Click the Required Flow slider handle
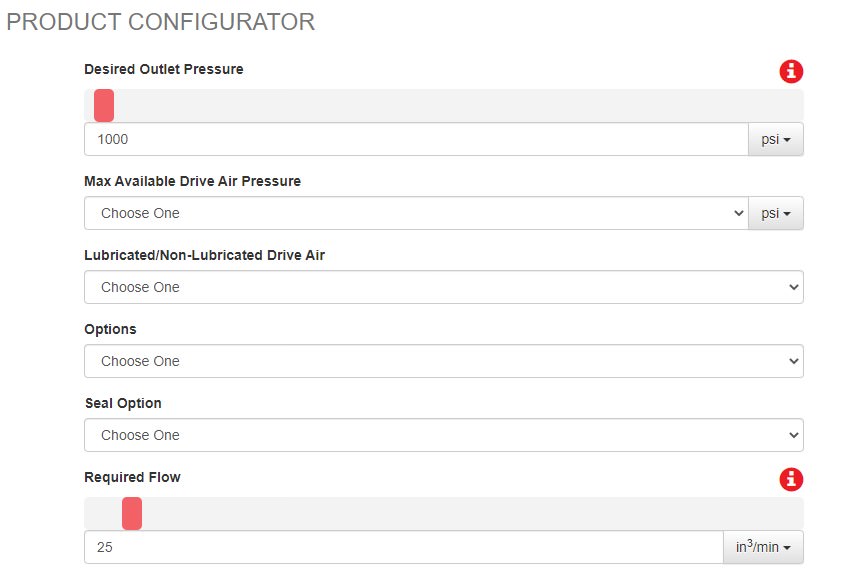 coord(132,513)
